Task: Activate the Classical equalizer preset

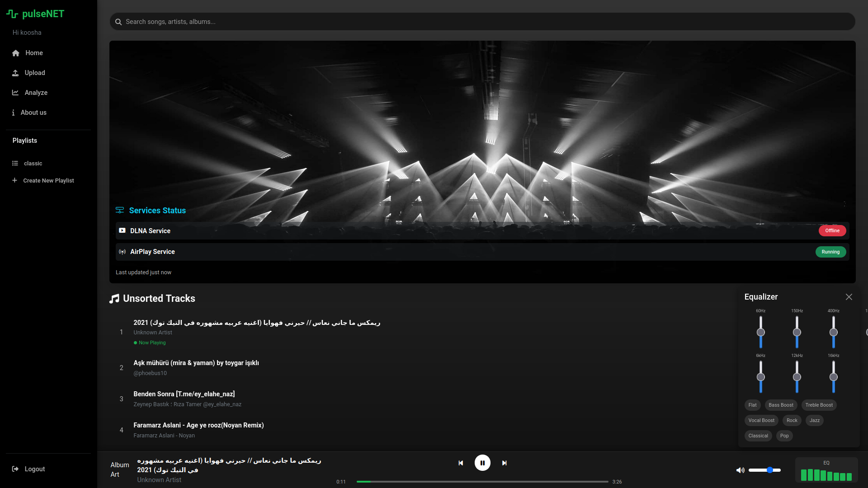Action: tap(758, 436)
